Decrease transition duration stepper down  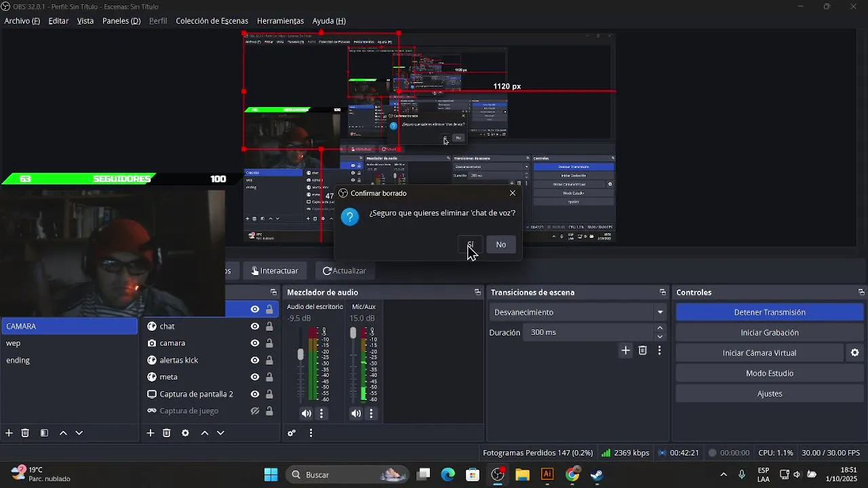pyautogui.click(x=660, y=337)
